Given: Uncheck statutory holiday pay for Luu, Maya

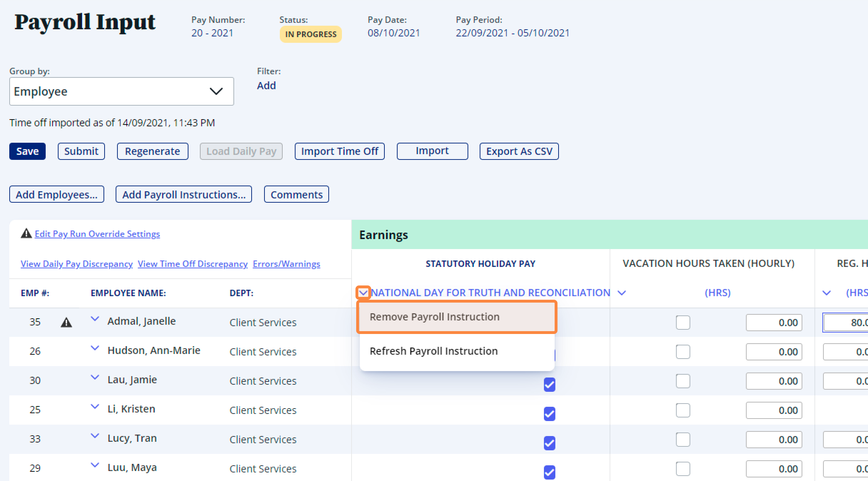Looking at the screenshot, I should 549,472.
